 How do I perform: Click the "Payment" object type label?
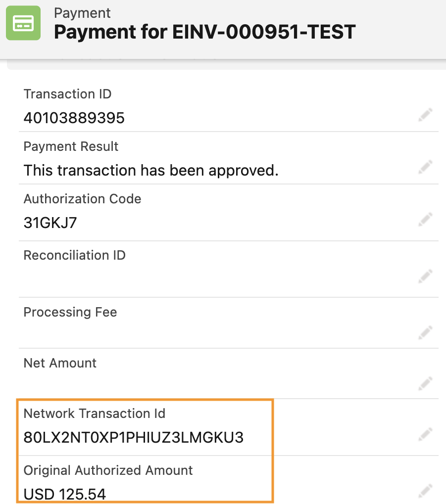point(82,13)
